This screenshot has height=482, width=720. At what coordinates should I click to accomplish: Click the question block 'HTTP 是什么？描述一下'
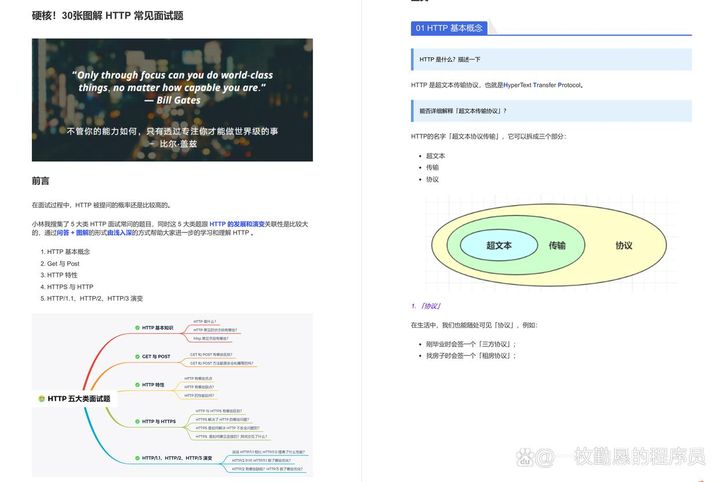tap(551, 59)
